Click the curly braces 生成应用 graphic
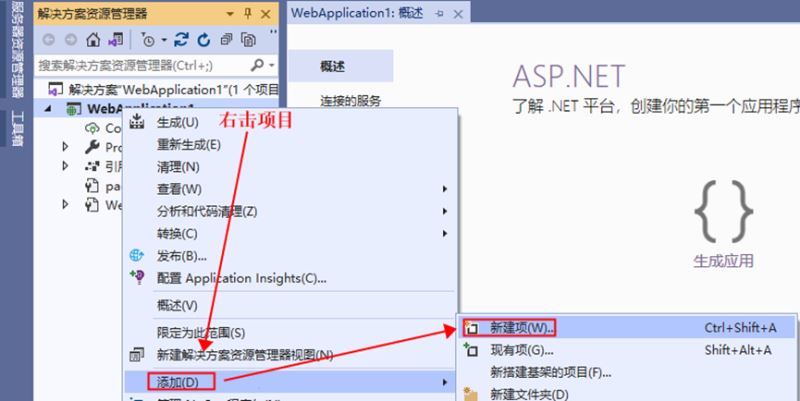 723,211
